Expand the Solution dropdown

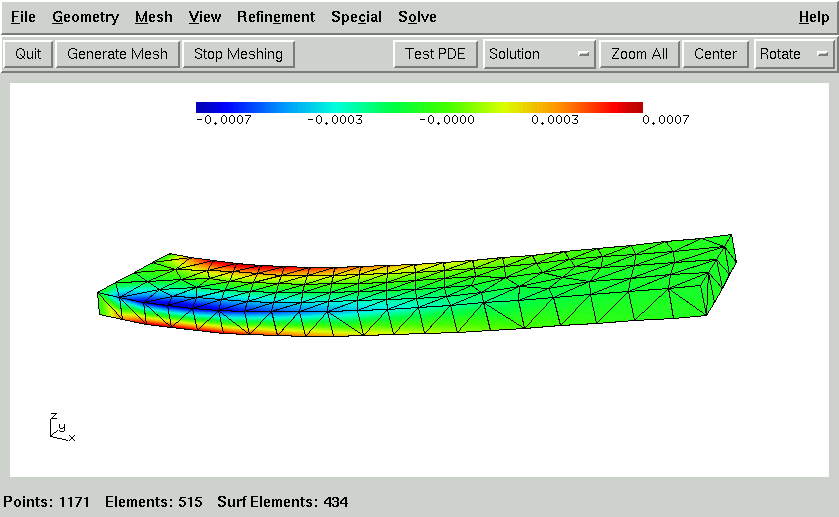point(539,54)
